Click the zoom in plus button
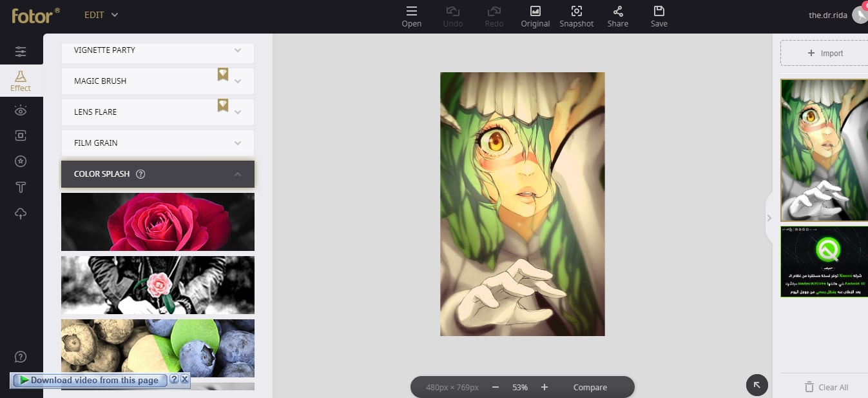Screen dimensions: 868x398 545,387
